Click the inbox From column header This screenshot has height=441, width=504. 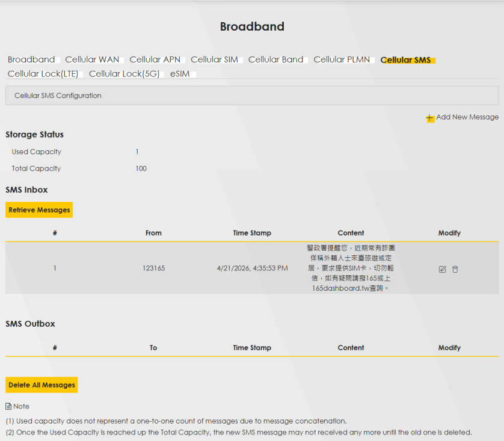pos(153,233)
